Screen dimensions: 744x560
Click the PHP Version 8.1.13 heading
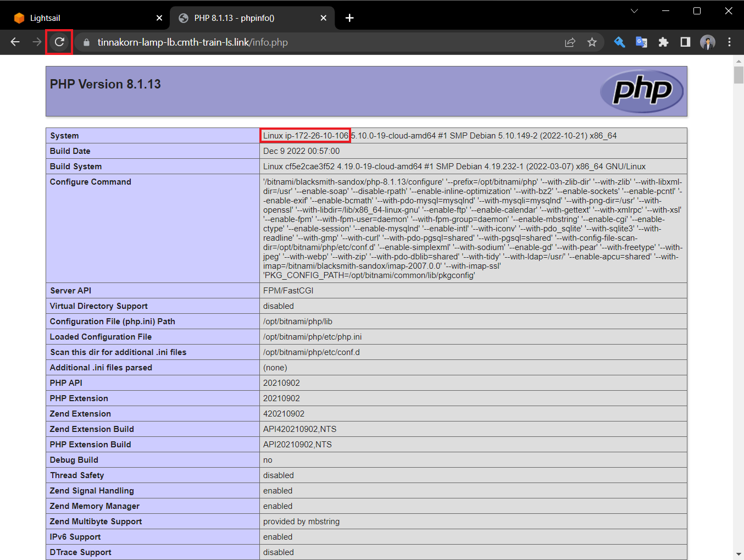106,84
